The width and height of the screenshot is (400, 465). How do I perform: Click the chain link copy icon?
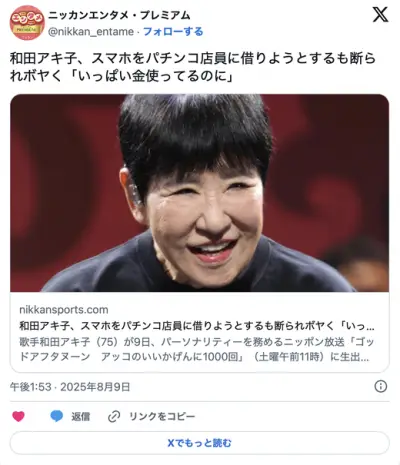(x=114, y=417)
